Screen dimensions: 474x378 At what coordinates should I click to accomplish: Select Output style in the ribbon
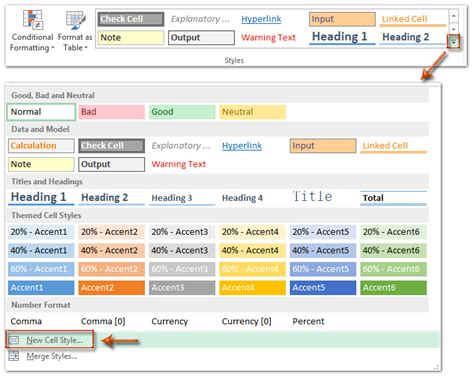(x=201, y=38)
